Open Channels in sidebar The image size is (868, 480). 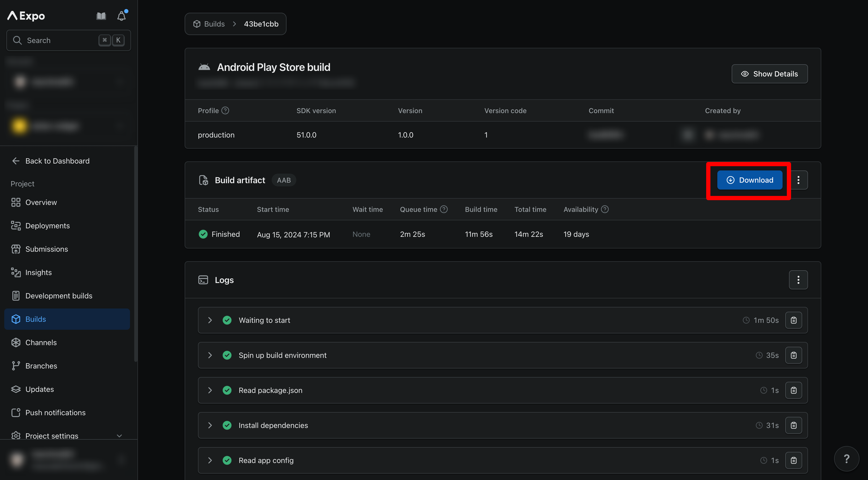67,342
